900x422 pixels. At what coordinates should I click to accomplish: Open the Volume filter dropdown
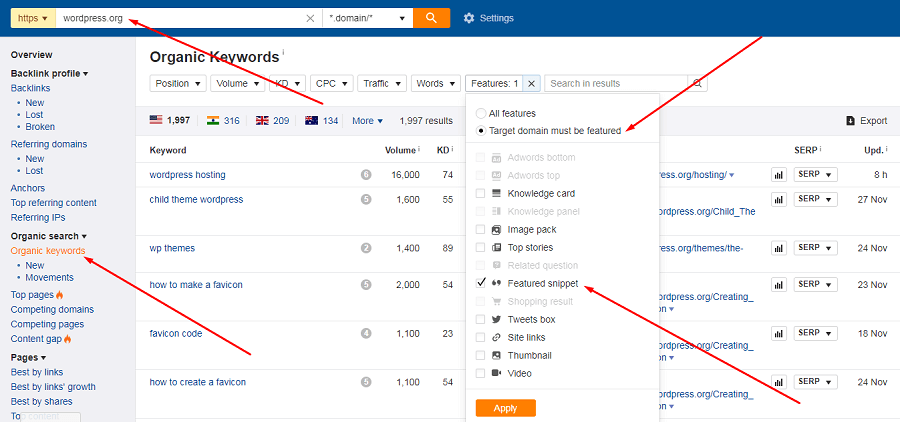tap(238, 83)
